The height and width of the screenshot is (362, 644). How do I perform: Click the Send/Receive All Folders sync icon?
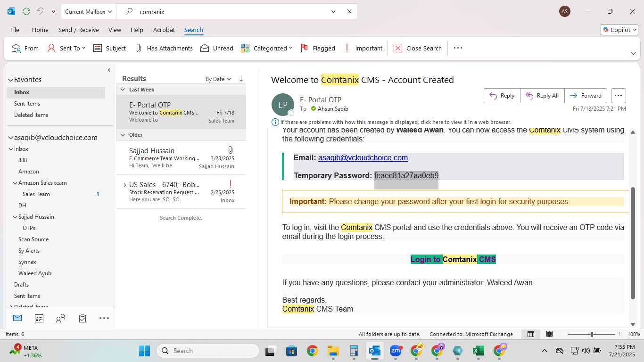[26, 11]
